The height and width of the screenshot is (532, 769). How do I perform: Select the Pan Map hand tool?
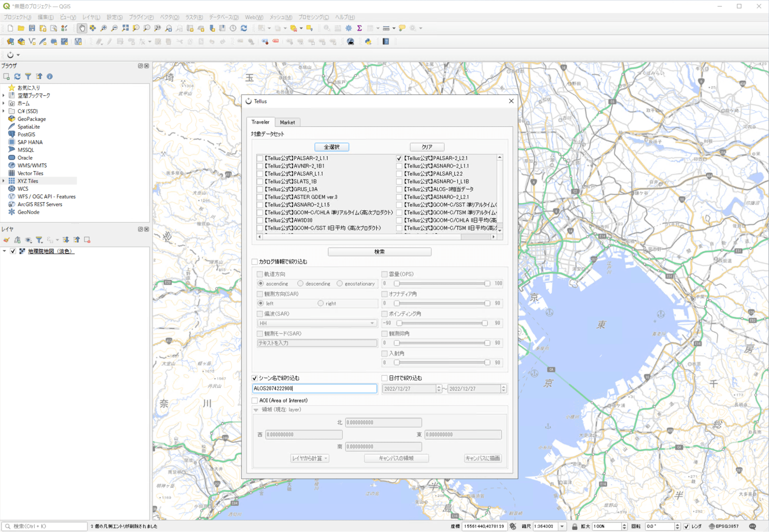pos(82,28)
